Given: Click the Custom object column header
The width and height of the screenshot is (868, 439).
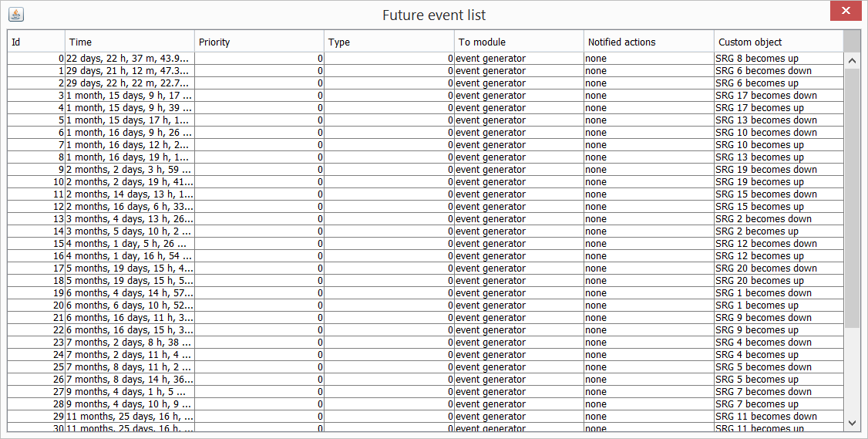Looking at the screenshot, I should [x=779, y=42].
